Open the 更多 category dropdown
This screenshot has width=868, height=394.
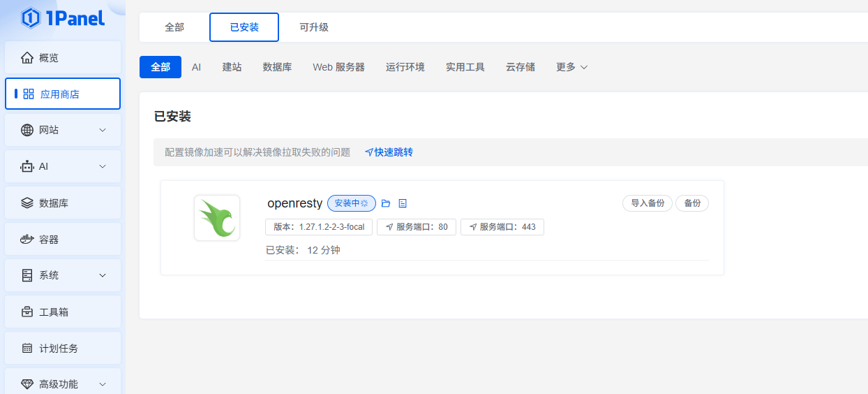click(x=571, y=67)
